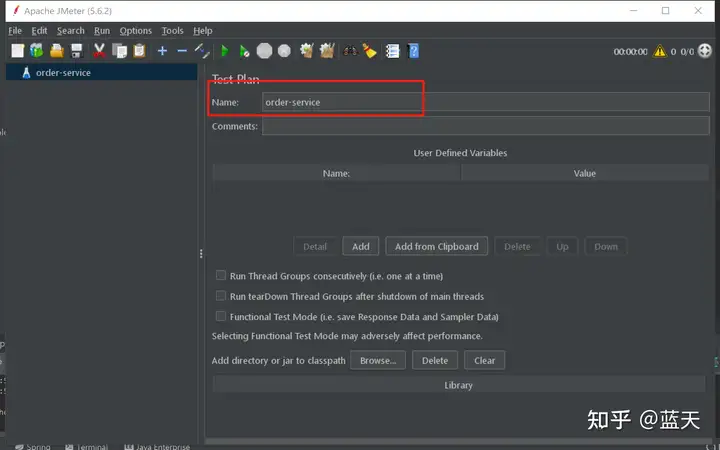Click the Delete button under variables table
This screenshot has height=450, width=720.
517,247
